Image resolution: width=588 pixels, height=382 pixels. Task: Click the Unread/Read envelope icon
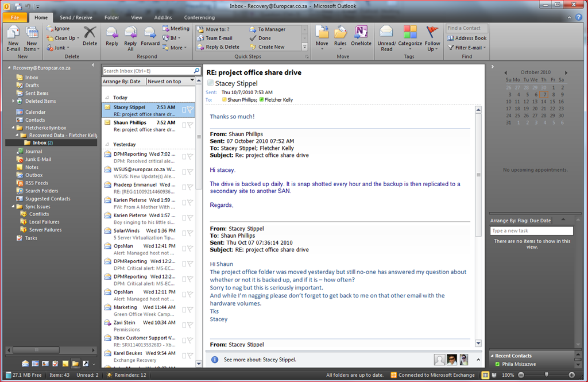click(386, 33)
